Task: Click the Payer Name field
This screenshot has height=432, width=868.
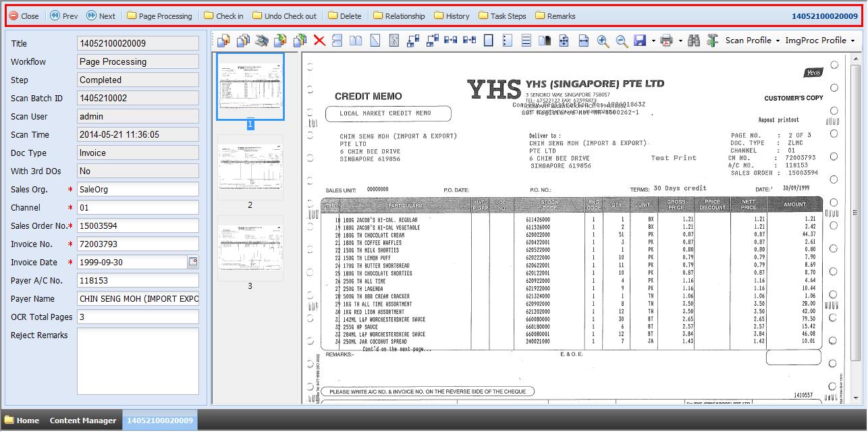Action: [138, 298]
